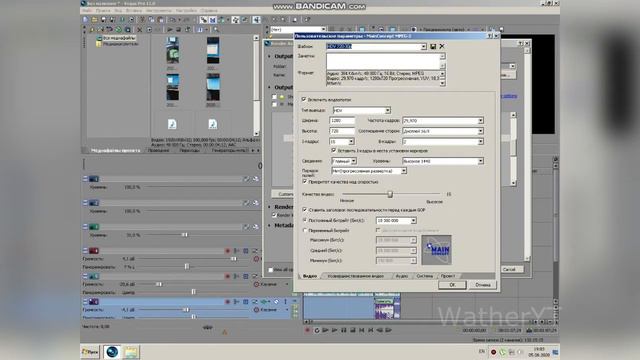640x360 pixels.
Task: Open the template name dropdown
Action: [423, 47]
